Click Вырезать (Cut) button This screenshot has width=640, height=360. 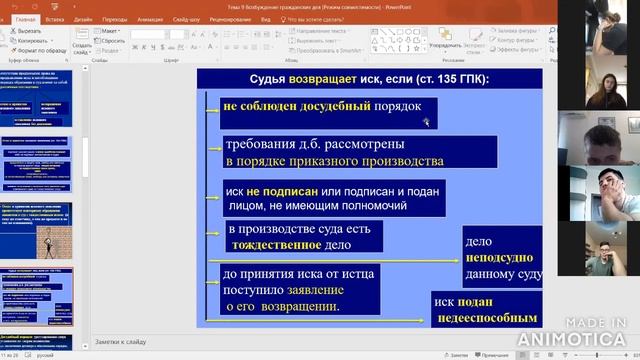click(26, 31)
